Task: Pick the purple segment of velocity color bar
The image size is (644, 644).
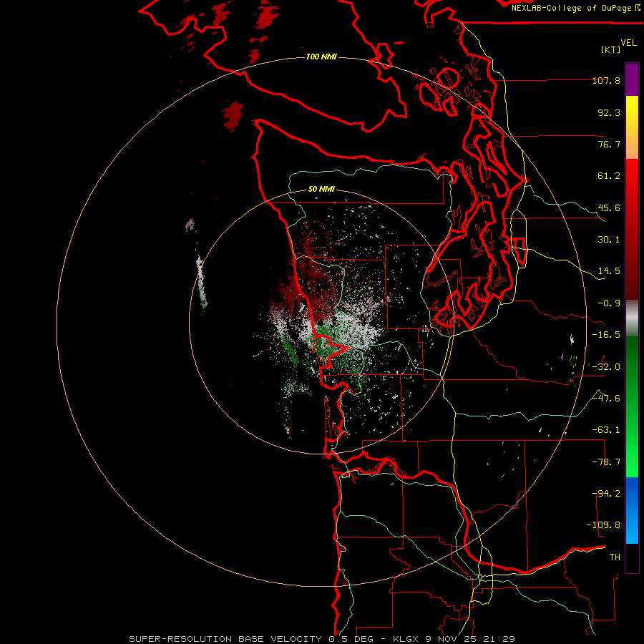Action: [x=632, y=79]
